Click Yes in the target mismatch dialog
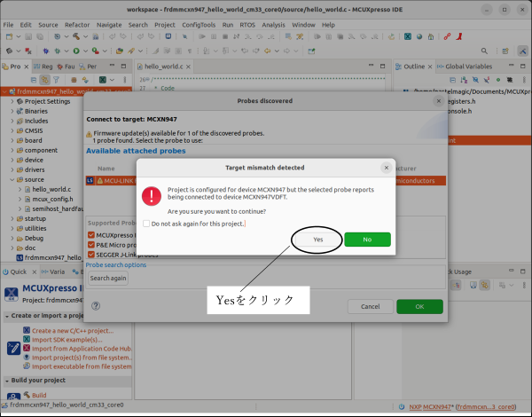Viewport: 532px width, 417px height. [317, 240]
